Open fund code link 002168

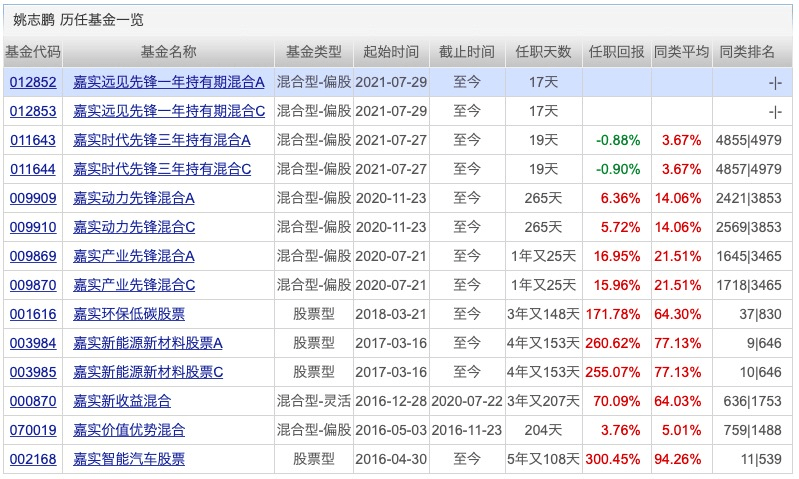point(33,460)
